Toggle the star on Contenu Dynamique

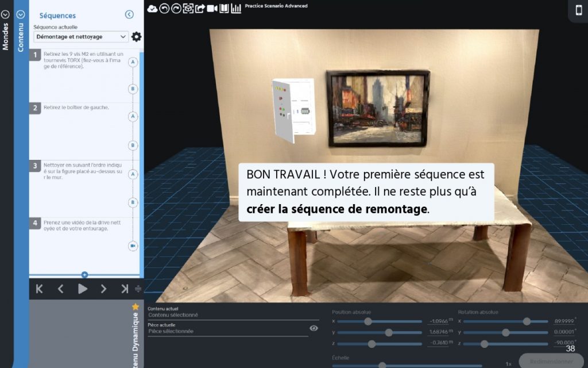pos(136,307)
